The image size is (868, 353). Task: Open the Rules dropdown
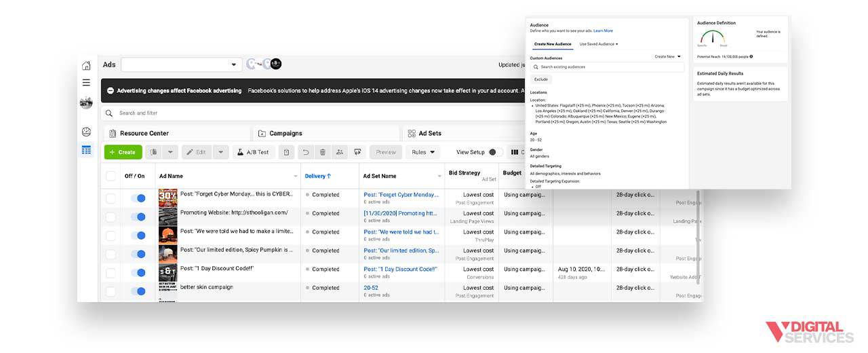coord(423,152)
